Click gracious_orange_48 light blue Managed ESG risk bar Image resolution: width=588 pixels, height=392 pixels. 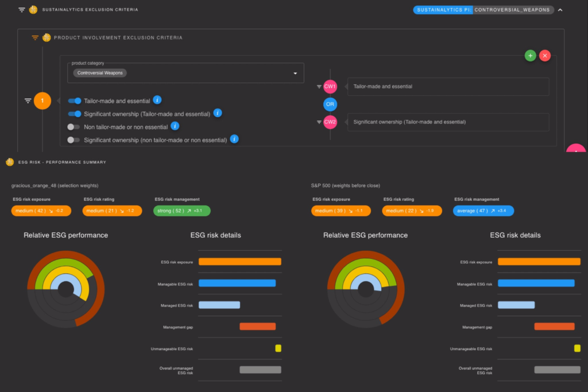coord(219,305)
